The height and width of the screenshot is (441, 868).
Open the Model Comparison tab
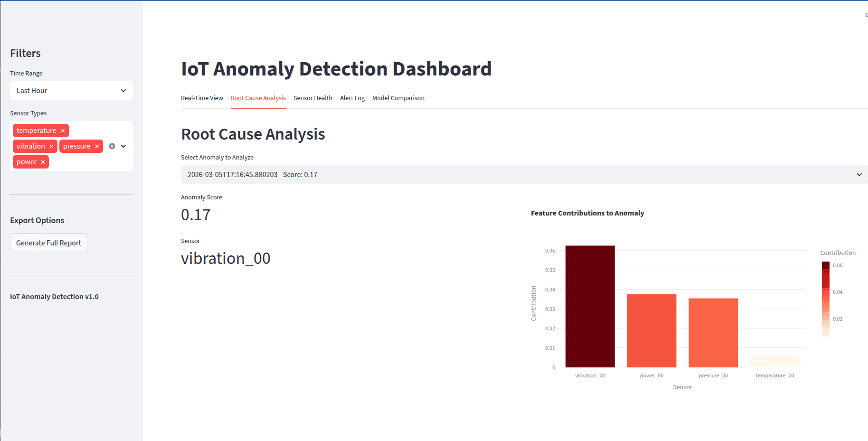coord(398,98)
